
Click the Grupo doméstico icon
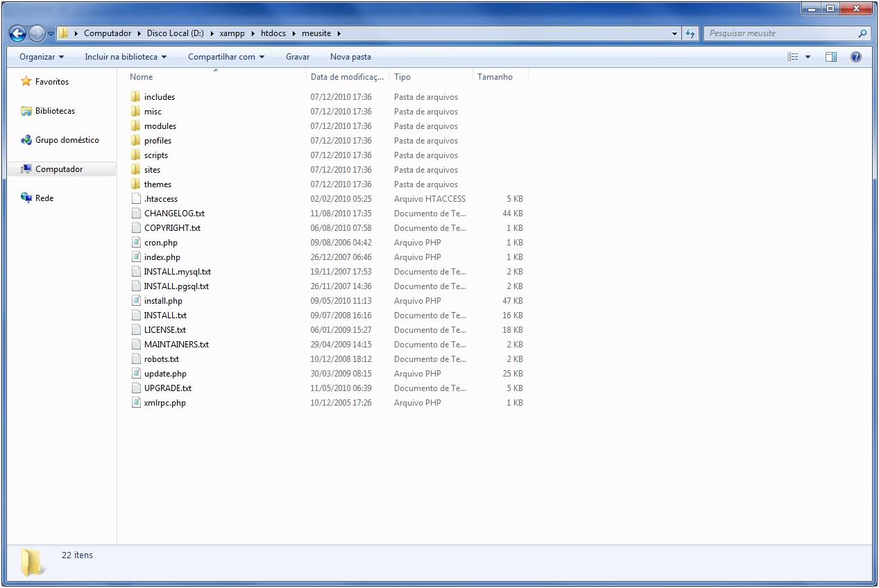point(26,140)
